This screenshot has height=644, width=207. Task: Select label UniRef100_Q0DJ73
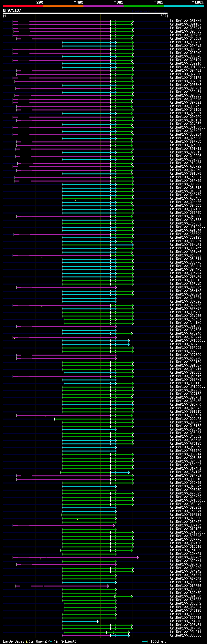coord(186,419)
